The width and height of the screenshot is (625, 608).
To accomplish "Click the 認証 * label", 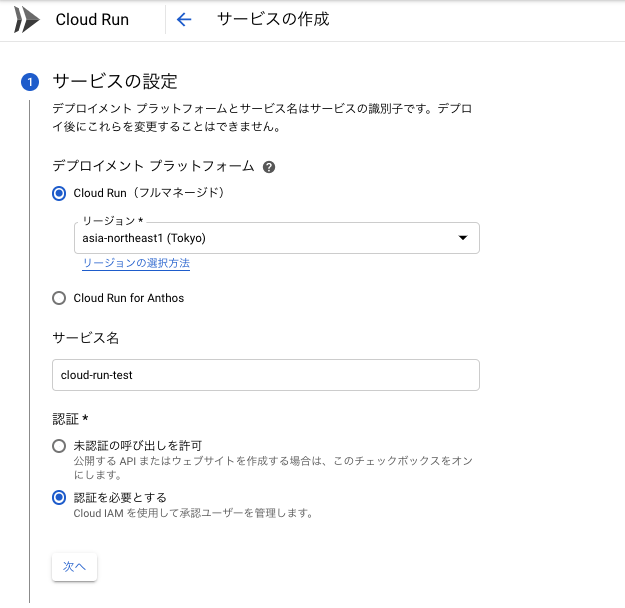I will pos(70,419).
